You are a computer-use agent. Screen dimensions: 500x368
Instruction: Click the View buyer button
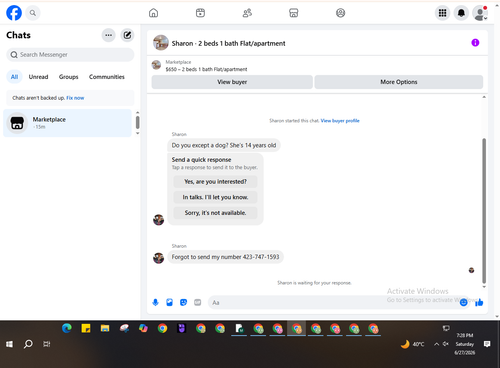[x=232, y=82]
